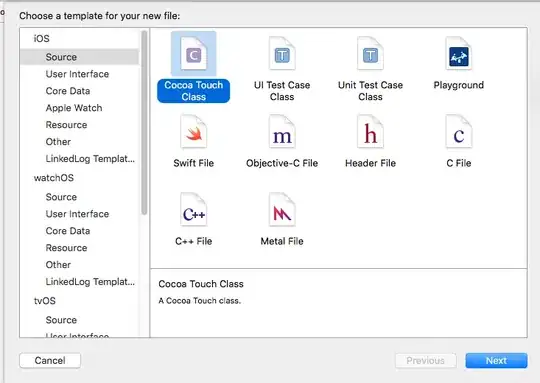540x383 pixels.
Task: Select Core Data under iOS
Action: coord(68,91)
